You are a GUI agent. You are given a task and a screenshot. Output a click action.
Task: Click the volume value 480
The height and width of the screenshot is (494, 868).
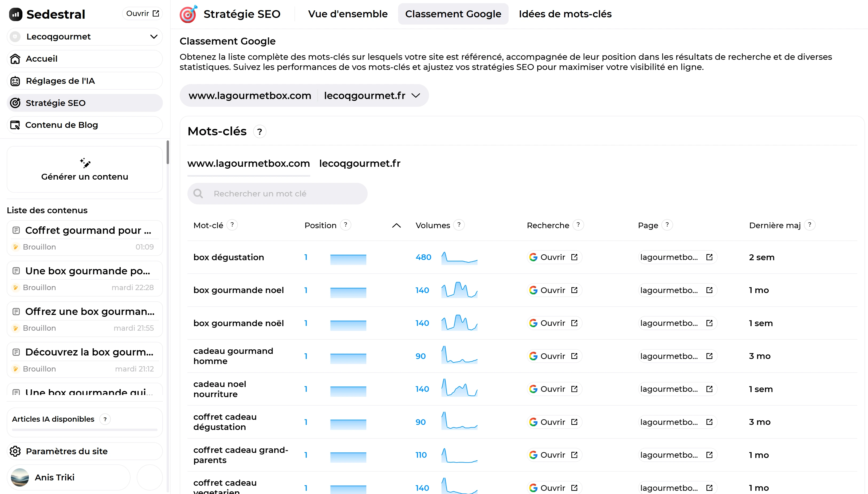click(x=423, y=257)
